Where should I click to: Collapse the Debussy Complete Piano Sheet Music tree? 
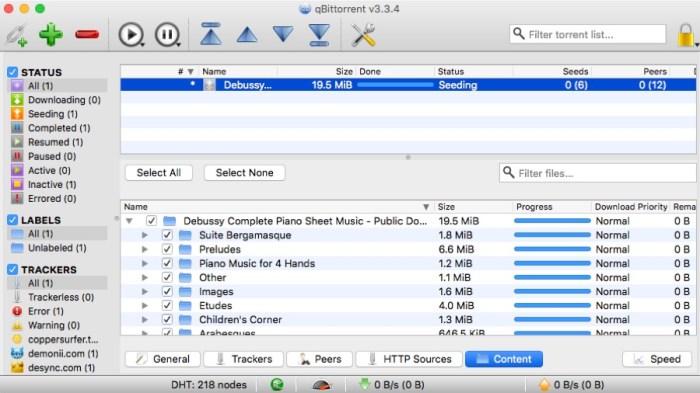click(x=129, y=221)
